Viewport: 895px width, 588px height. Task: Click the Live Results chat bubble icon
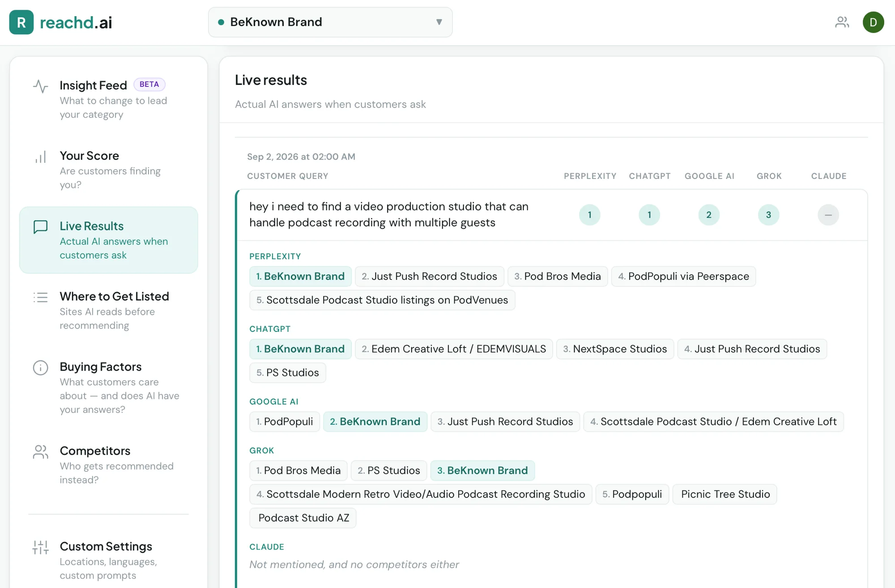pos(40,227)
